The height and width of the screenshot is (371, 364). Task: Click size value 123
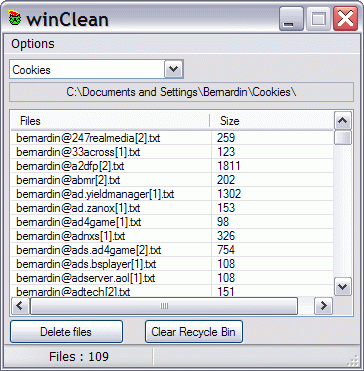[226, 152]
